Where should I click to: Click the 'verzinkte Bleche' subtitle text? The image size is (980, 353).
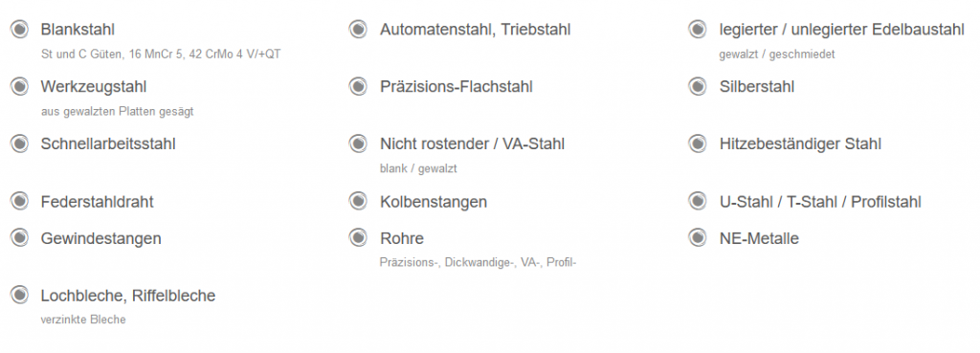click(x=83, y=320)
